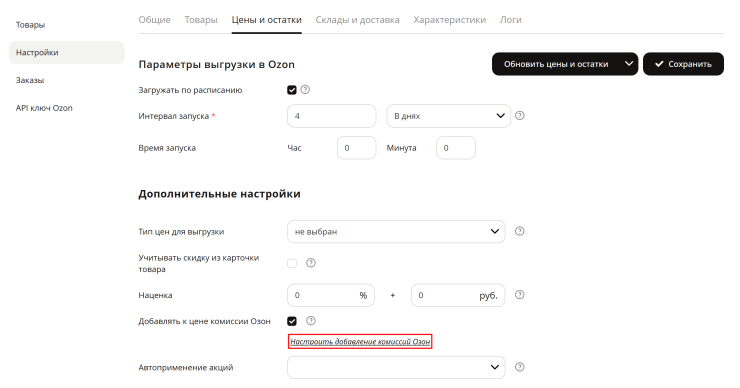Open Автоприменение акций dropdown

click(396, 367)
